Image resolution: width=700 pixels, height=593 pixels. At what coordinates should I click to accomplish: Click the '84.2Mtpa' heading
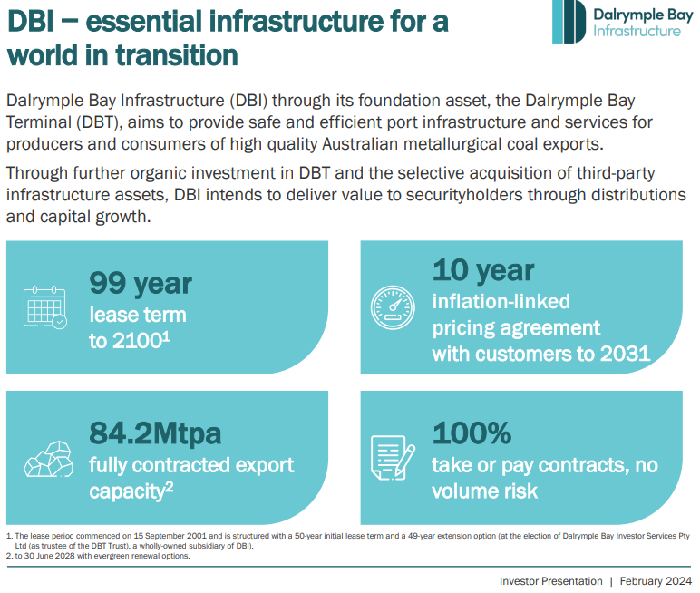pyautogui.click(x=155, y=433)
